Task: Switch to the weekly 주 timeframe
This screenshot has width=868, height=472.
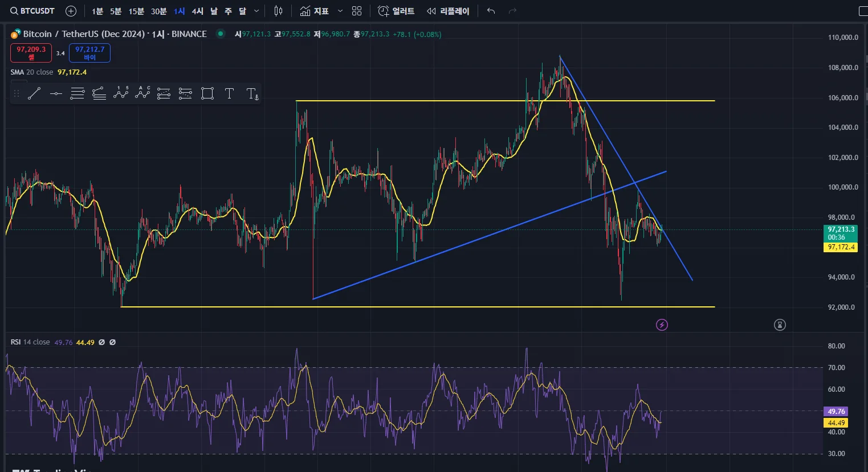Action: pos(228,11)
